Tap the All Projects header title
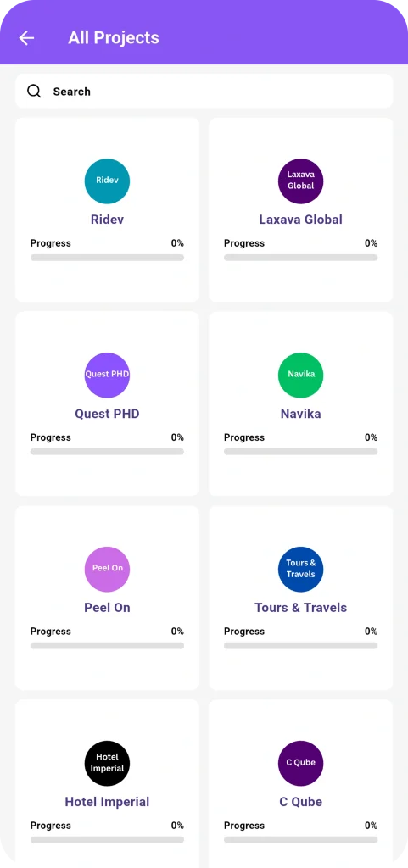This screenshot has width=408, height=868. point(114,37)
